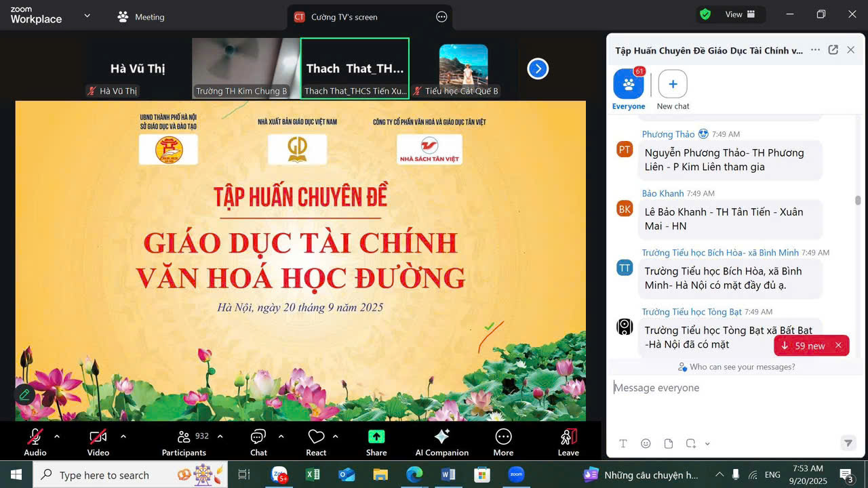Click the annotation pencil icon on shared screen

pos(25,394)
